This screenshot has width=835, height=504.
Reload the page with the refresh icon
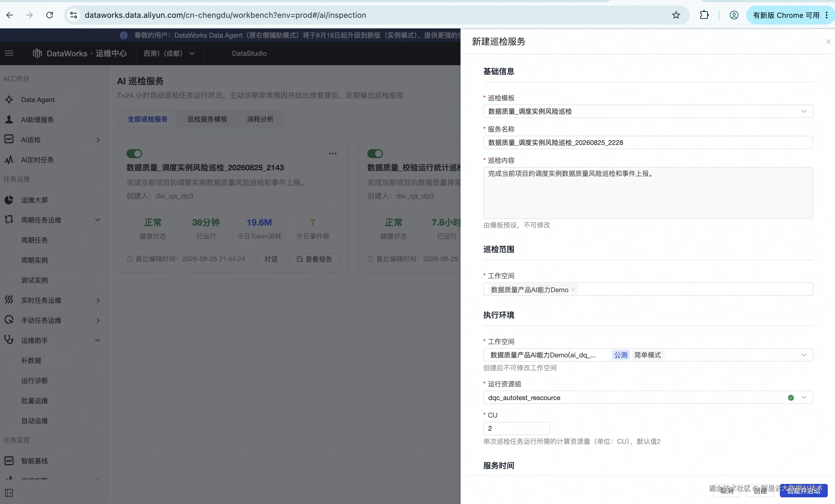point(50,15)
